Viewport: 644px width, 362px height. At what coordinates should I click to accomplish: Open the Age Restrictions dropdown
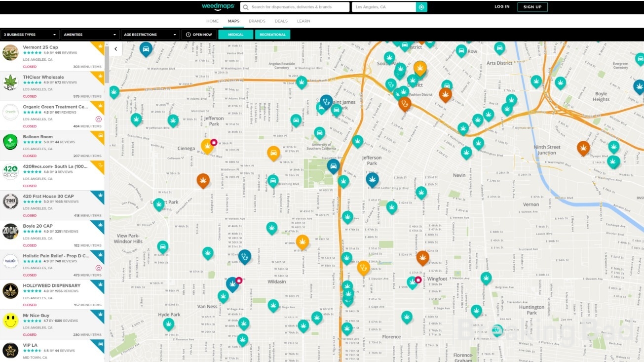[x=151, y=35]
